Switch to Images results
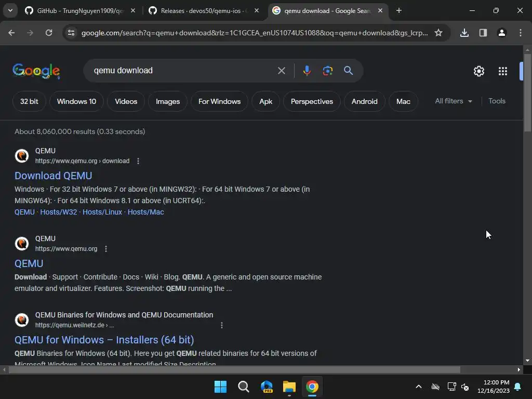The height and width of the screenshot is (399, 532). (168, 101)
